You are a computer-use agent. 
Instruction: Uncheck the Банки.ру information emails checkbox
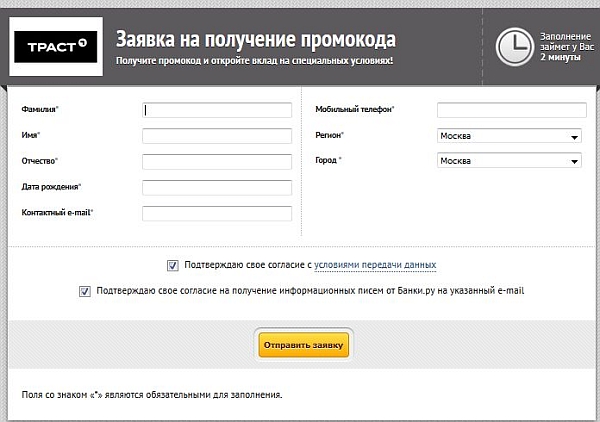tap(83, 291)
